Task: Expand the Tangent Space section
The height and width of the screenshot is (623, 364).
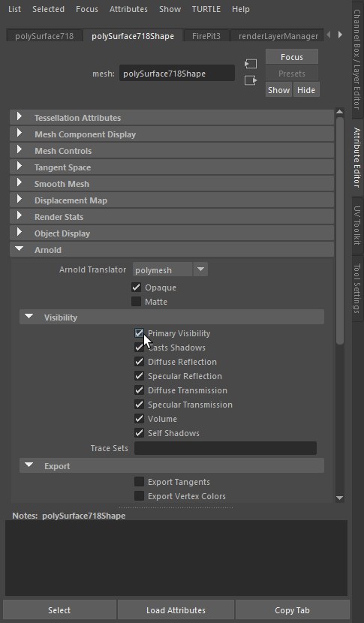Action: point(172,167)
